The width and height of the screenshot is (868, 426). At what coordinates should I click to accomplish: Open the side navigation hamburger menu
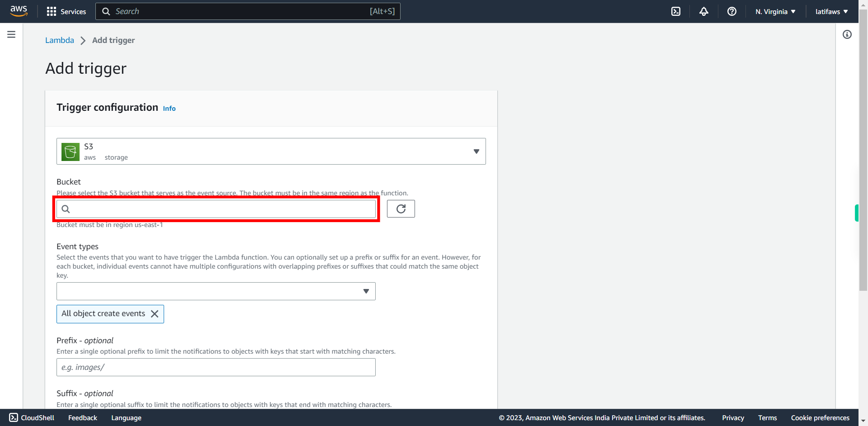11,34
